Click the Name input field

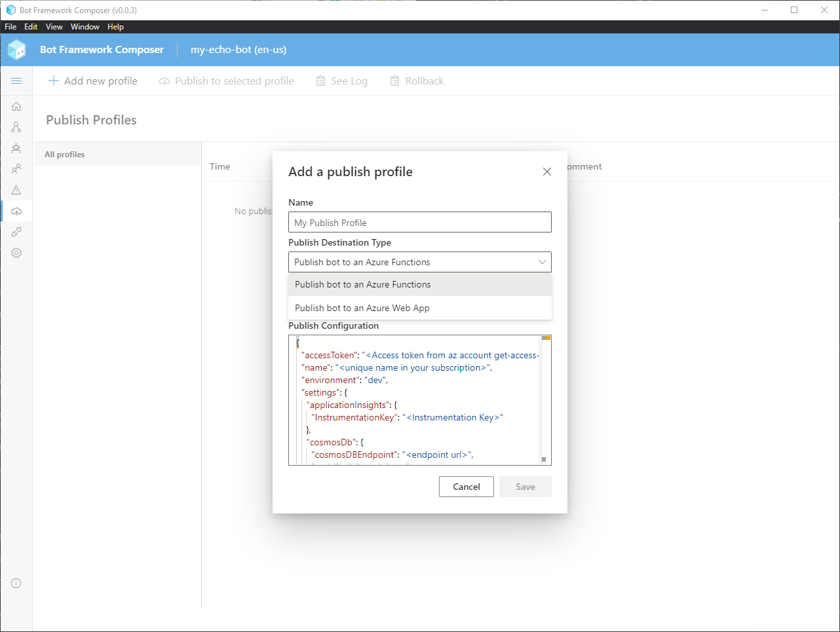[420, 222]
